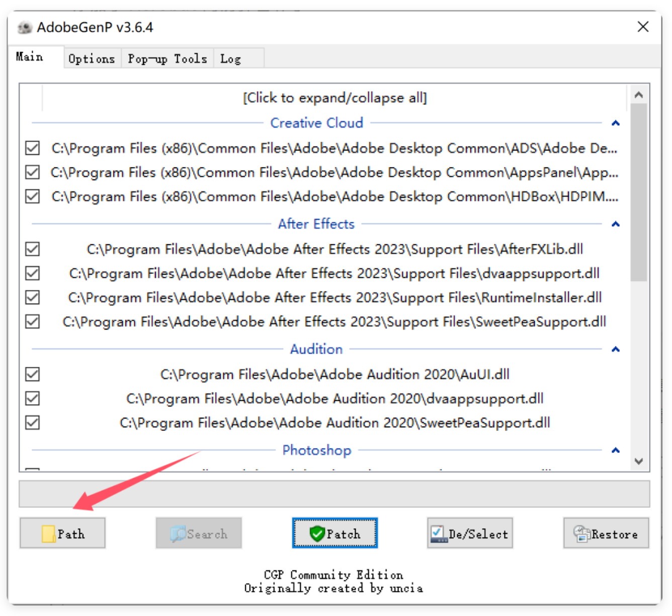Click the scroll up arrow of file list
672x616 pixels.
[639, 95]
